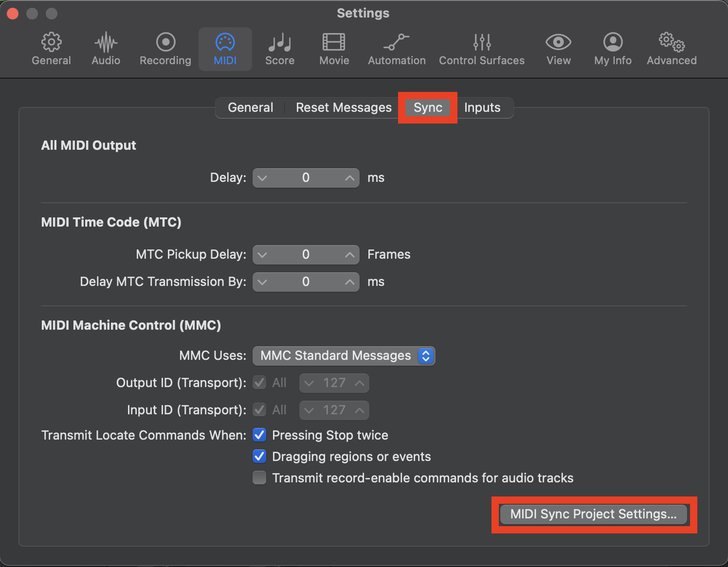728x567 pixels.
Task: Open the View settings pane
Action: pyautogui.click(x=558, y=49)
